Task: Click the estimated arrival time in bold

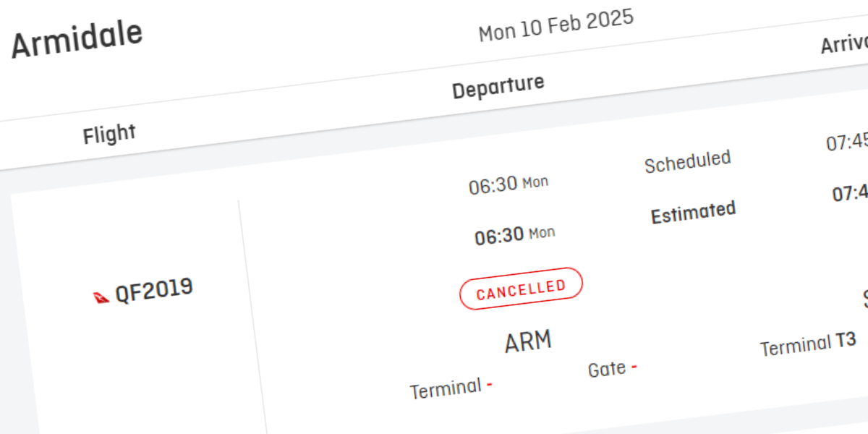Action: coord(850,193)
